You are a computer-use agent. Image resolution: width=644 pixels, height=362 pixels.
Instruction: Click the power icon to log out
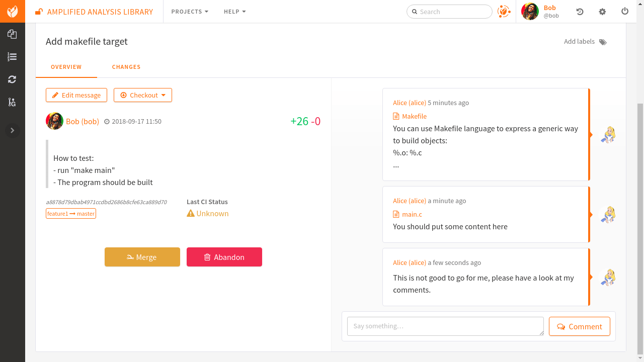pyautogui.click(x=625, y=11)
